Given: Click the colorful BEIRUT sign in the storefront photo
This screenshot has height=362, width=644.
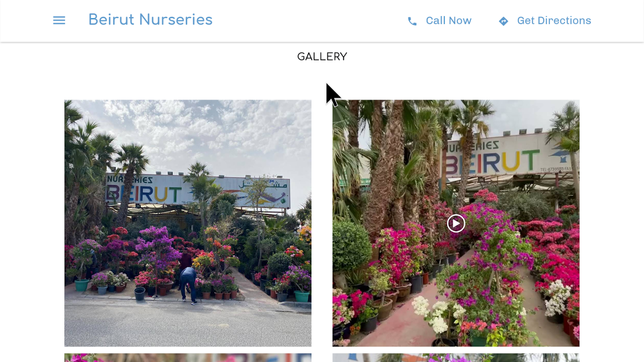Looking at the screenshot, I should pyautogui.click(x=144, y=194).
